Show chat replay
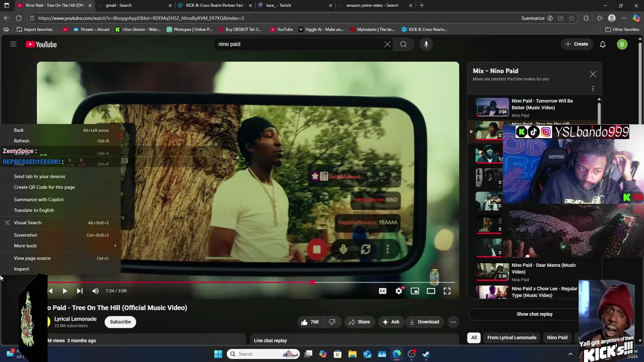 pyautogui.click(x=534, y=314)
